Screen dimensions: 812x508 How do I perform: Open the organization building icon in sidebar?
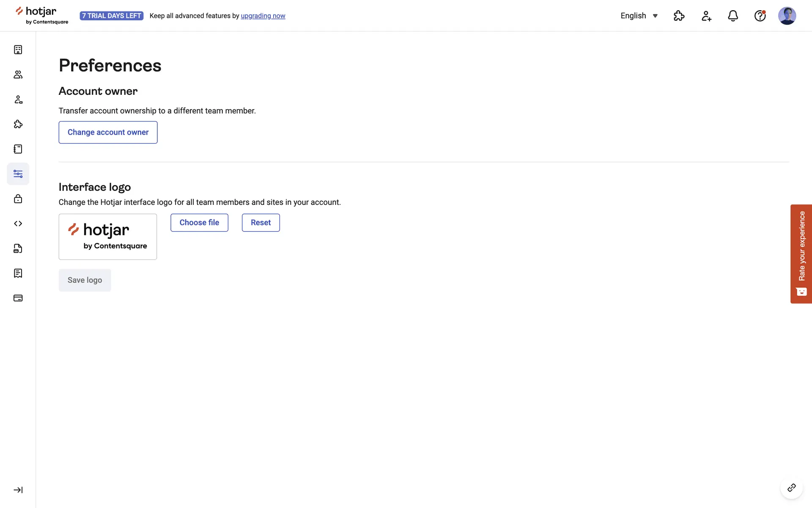[x=18, y=50]
